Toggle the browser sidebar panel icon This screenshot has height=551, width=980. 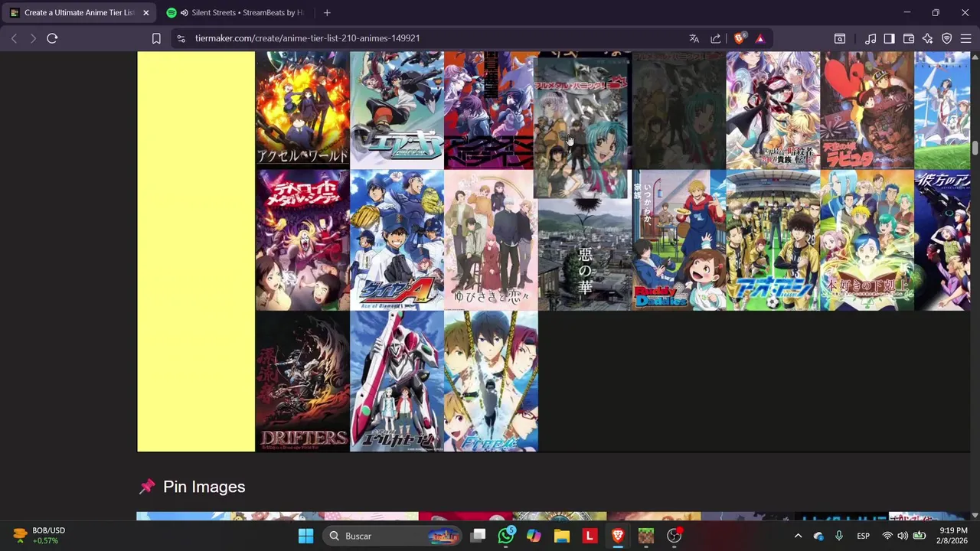pos(889,38)
